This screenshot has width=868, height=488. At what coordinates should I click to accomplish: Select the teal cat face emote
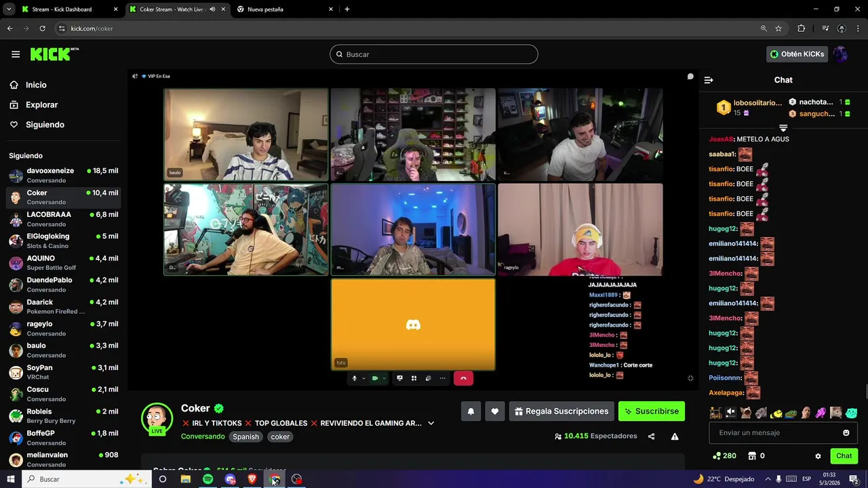point(851,413)
